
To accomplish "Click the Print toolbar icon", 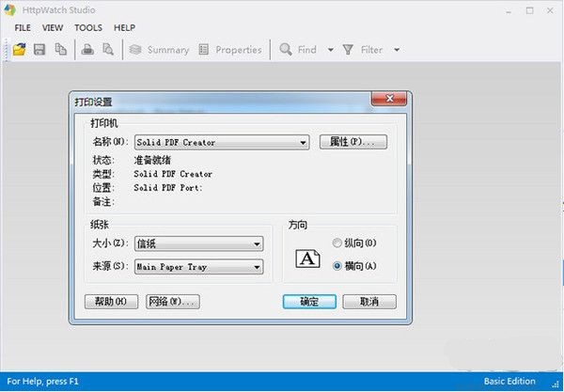I will [x=87, y=49].
